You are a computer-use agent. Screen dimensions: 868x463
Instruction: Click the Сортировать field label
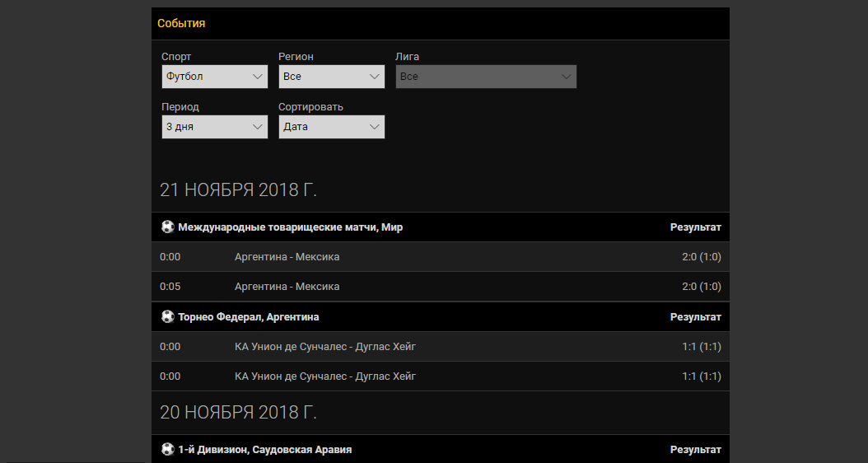310,107
